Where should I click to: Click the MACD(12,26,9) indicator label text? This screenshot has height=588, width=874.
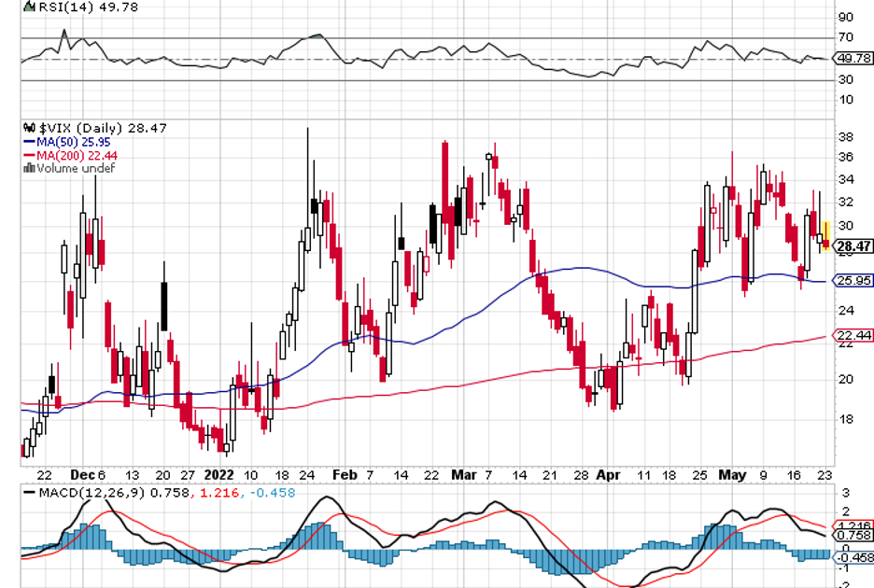89,492
